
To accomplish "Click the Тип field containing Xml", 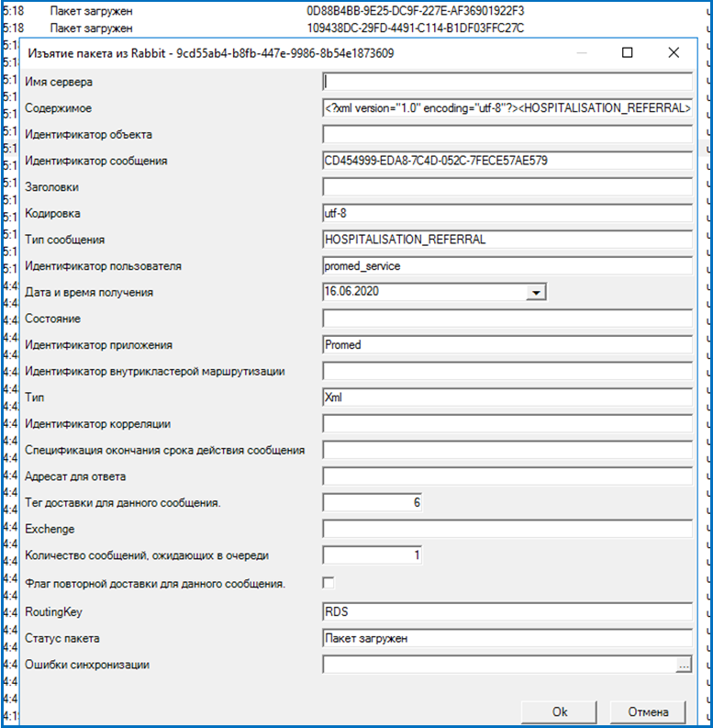I will pos(507,398).
